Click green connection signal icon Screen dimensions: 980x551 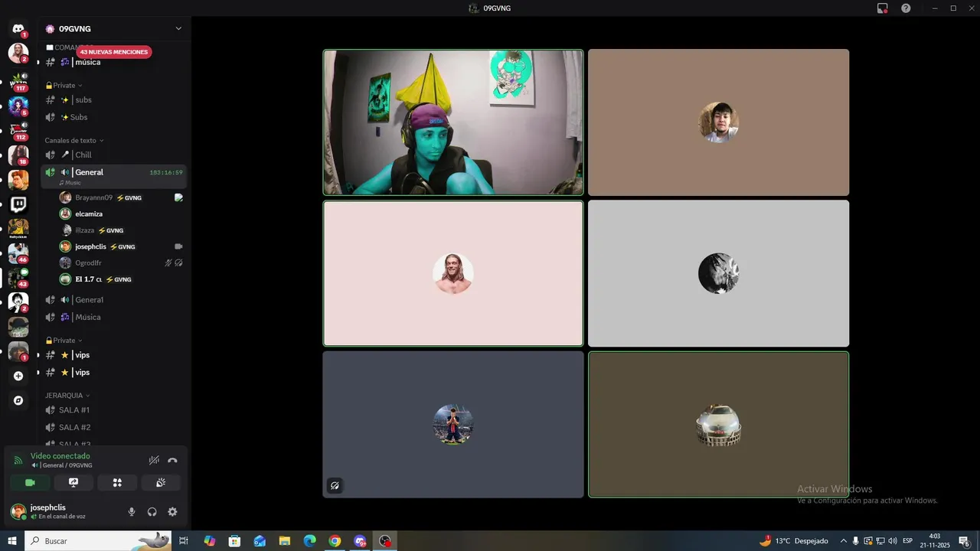18,461
